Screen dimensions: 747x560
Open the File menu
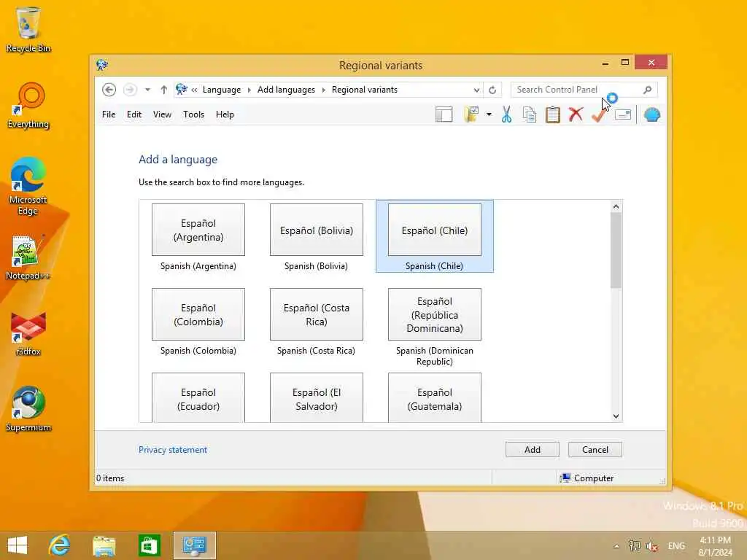pos(109,114)
